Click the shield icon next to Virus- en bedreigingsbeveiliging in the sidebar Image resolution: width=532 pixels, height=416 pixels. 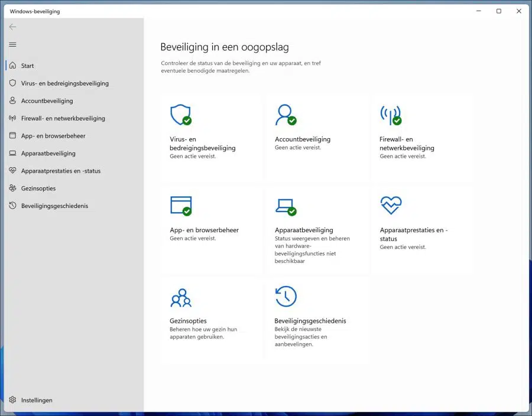(x=12, y=83)
